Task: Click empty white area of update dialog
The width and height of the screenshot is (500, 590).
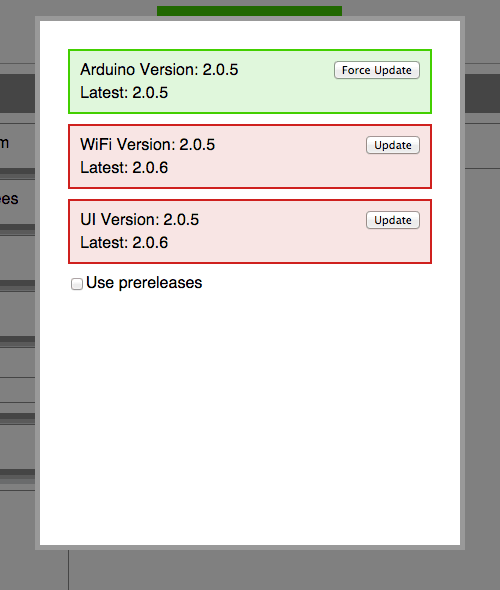Action: tap(250, 414)
